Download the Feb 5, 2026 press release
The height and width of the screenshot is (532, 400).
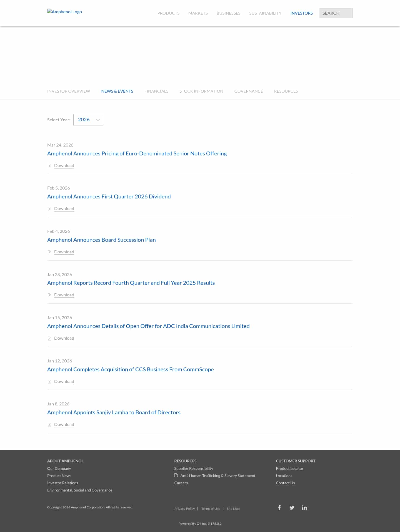pos(64,209)
